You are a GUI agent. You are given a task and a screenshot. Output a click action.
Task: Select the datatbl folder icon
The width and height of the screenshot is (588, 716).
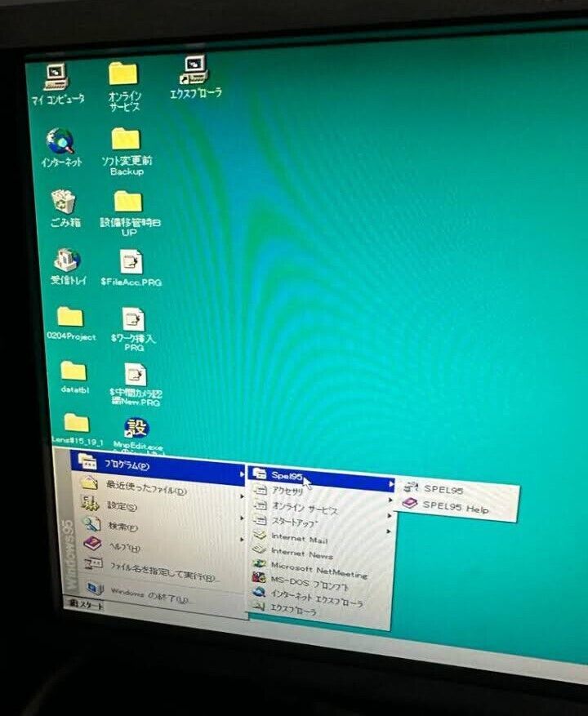point(73,371)
